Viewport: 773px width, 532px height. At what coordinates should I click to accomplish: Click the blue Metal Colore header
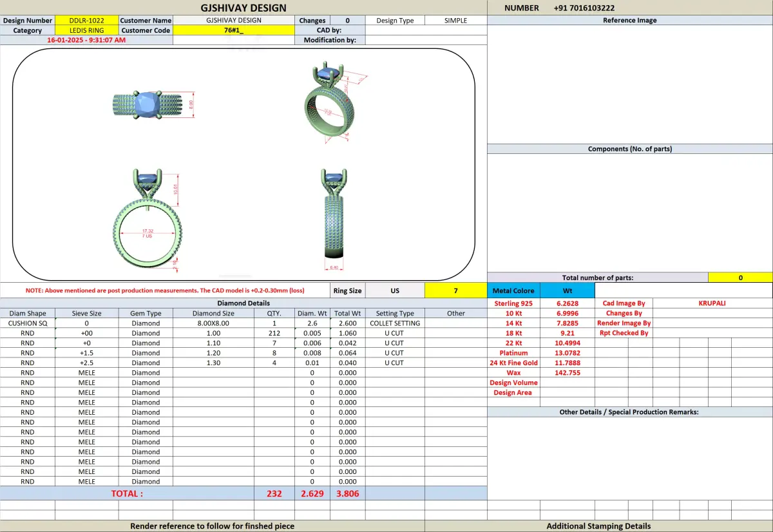(x=513, y=290)
